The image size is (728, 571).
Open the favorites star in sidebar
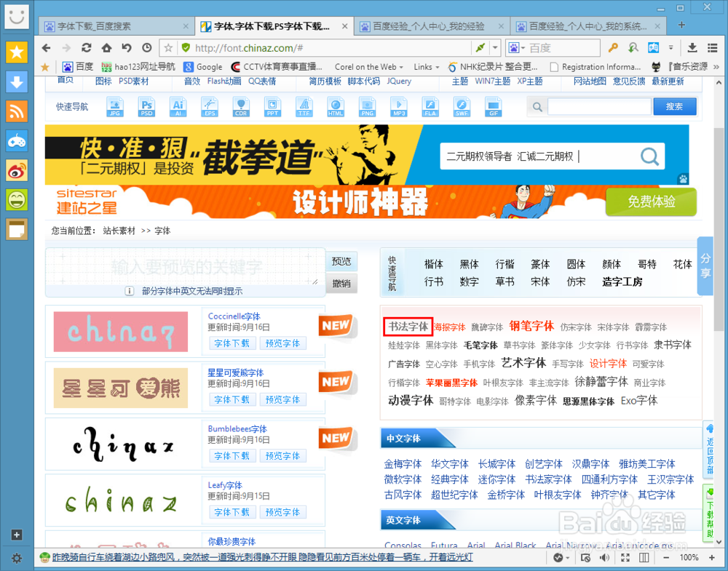[17, 52]
